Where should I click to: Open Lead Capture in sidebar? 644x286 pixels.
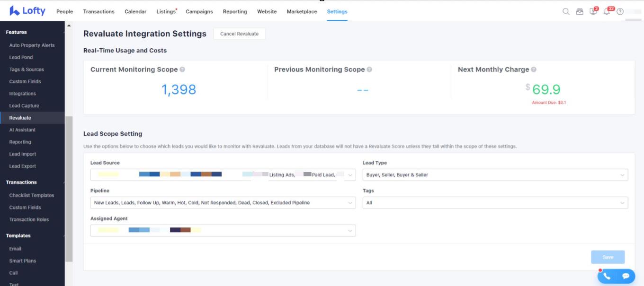24,106
